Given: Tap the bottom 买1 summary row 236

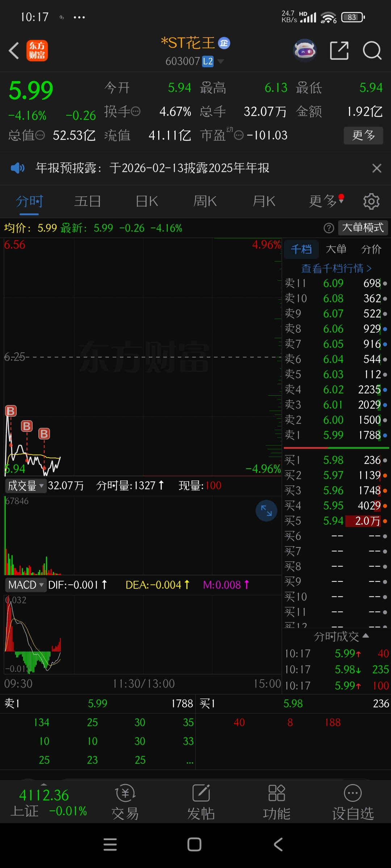Looking at the screenshot, I should (294, 703).
